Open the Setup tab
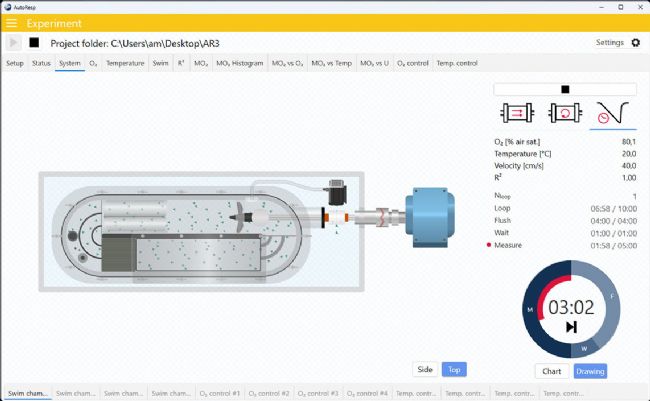This screenshot has width=650, height=401. [x=15, y=63]
